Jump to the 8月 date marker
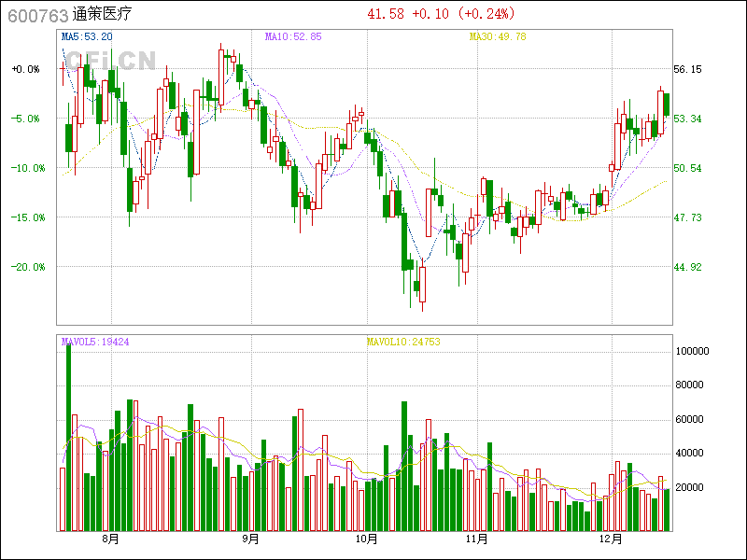 (110, 539)
